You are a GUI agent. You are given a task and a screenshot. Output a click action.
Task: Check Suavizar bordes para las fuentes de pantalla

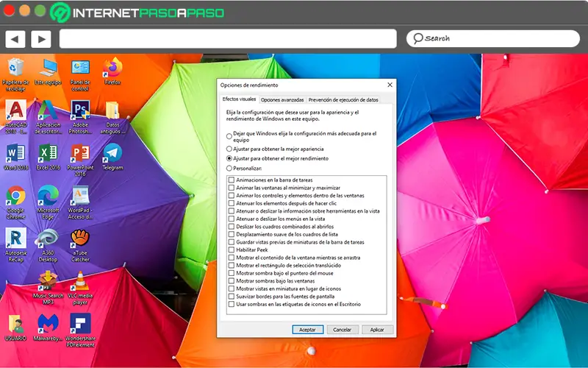point(232,297)
